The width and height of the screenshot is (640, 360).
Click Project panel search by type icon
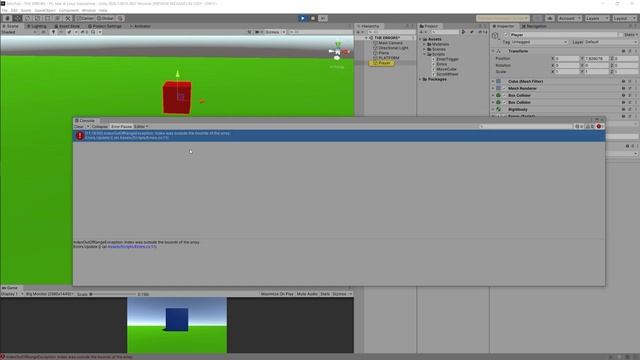click(x=463, y=32)
